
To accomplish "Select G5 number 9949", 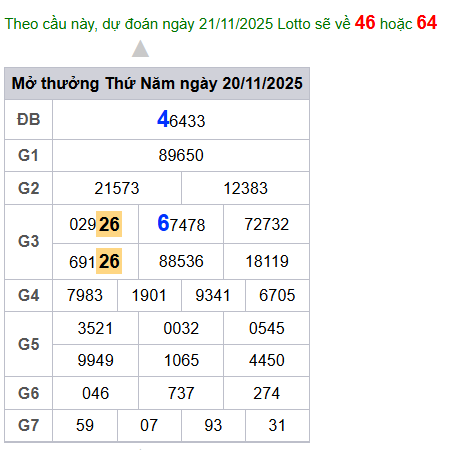I will 95,360.
